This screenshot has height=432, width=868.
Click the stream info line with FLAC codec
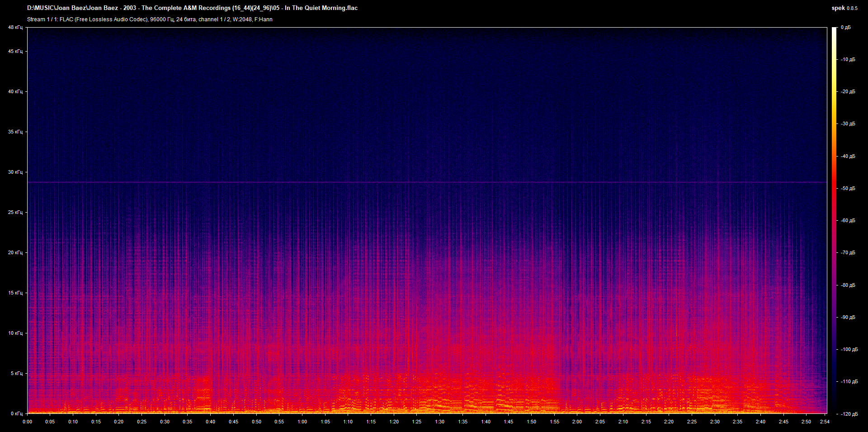150,19
